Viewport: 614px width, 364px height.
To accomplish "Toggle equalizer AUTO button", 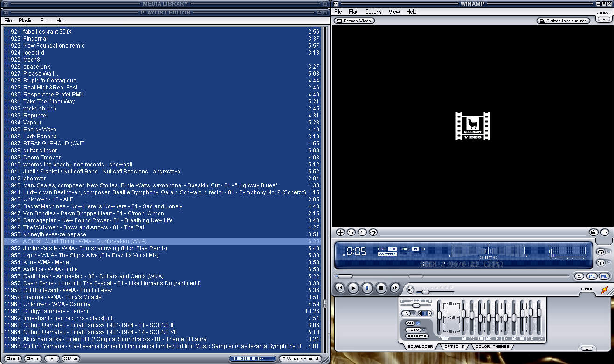I will click(x=413, y=330).
